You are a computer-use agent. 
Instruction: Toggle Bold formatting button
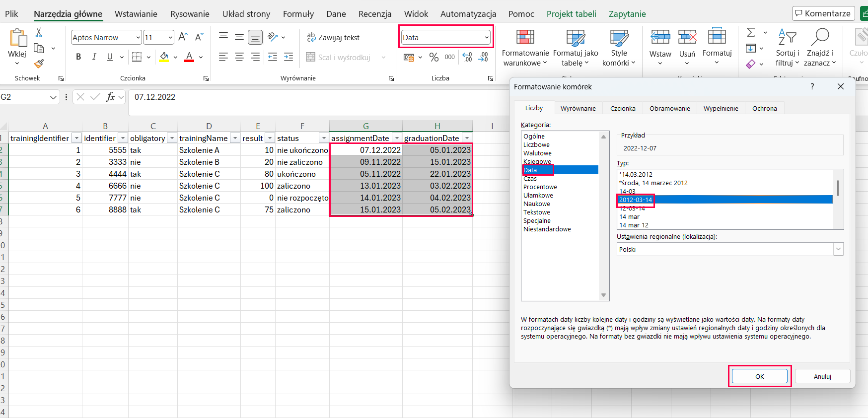(x=78, y=57)
